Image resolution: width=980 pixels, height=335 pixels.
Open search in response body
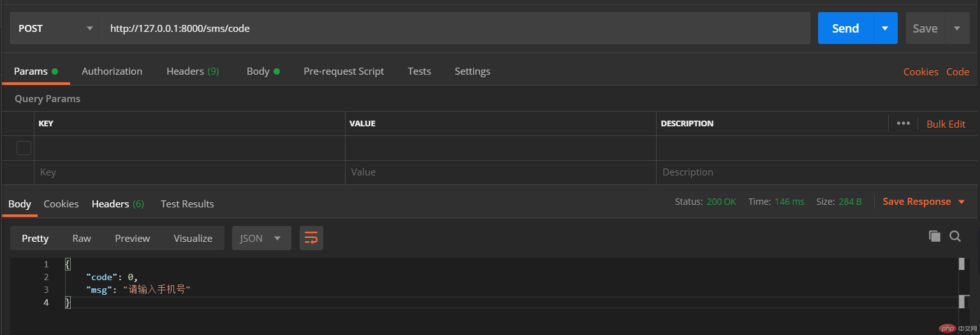point(955,236)
